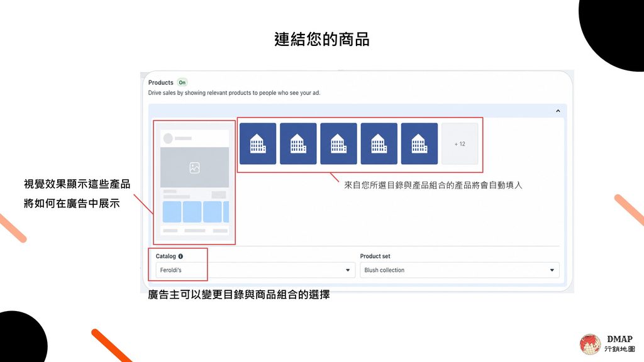Select the +12 more products tile
Viewport: 644px width, 362px height.
click(460, 144)
